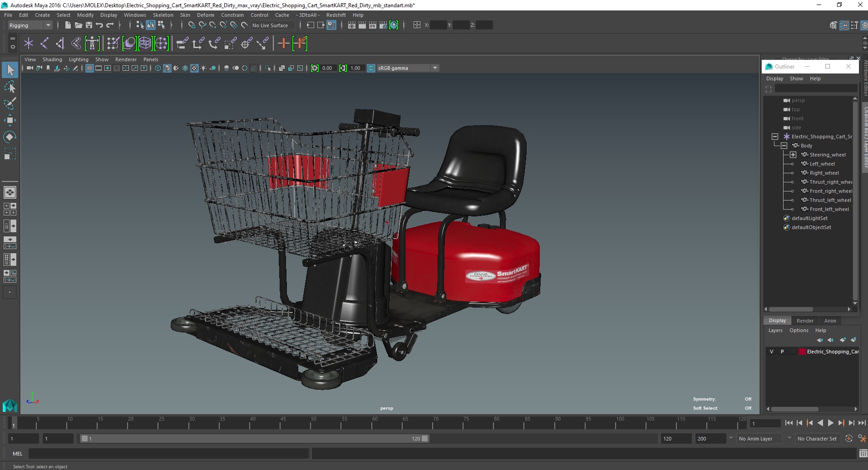
Task: Open the viewport Shading menu
Action: [x=52, y=59]
